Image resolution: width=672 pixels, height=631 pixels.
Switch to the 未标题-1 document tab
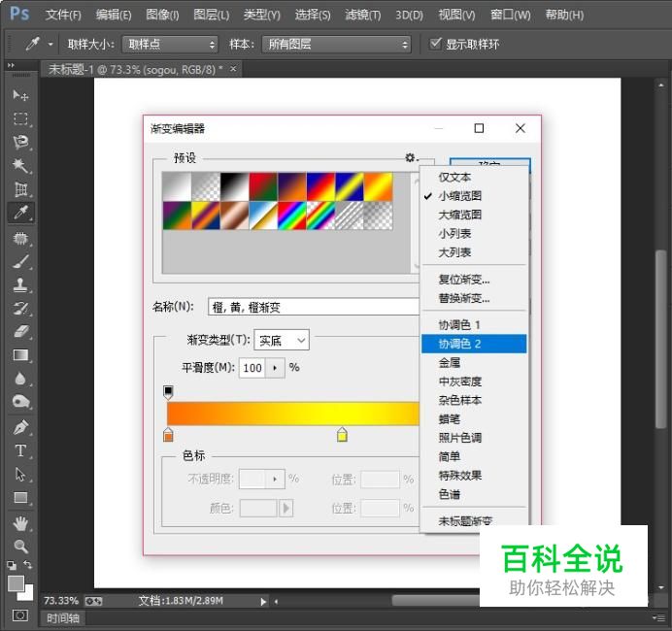coord(135,69)
